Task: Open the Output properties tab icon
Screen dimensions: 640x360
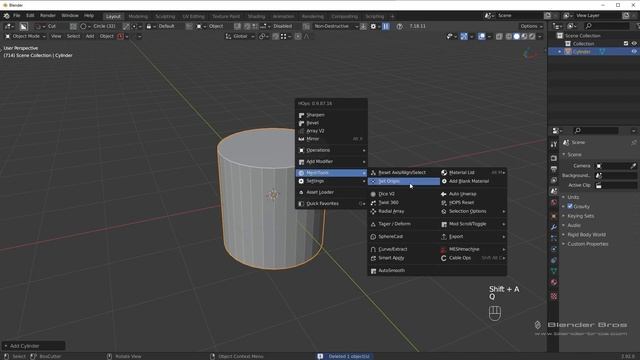Action: [553, 169]
